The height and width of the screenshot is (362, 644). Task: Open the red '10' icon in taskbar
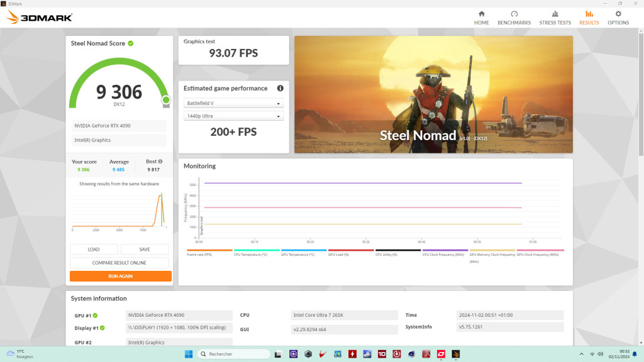pyautogui.click(x=382, y=354)
